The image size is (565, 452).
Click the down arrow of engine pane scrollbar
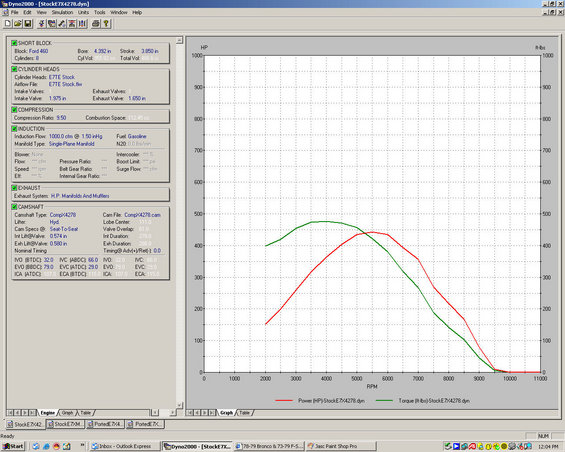coord(179,405)
